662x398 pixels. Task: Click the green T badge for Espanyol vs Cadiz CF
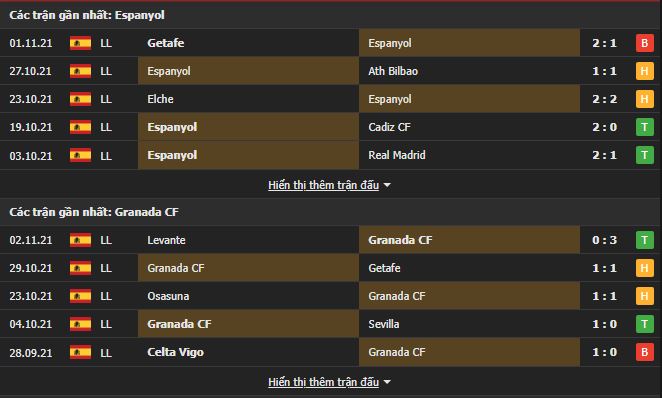click(644, 127)
